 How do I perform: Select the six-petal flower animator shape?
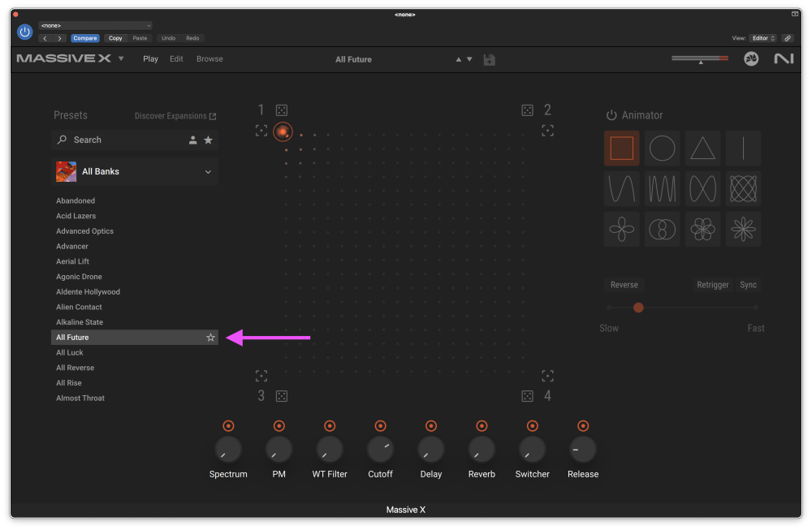point(702,229)
